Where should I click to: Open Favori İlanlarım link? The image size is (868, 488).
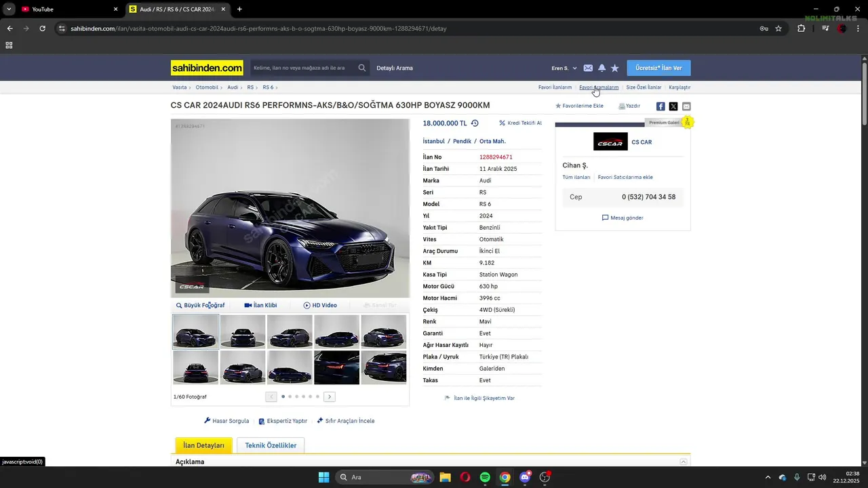coord(555,87)
